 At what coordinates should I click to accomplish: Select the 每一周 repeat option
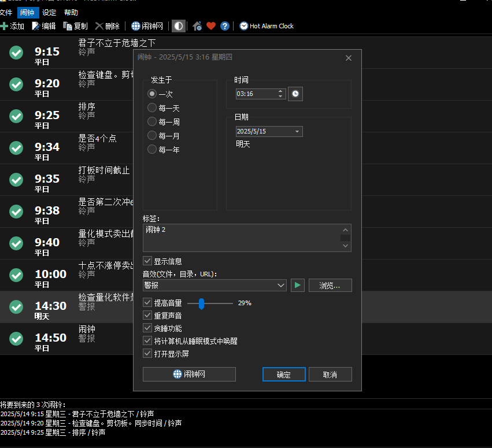[x=152, y=121]
